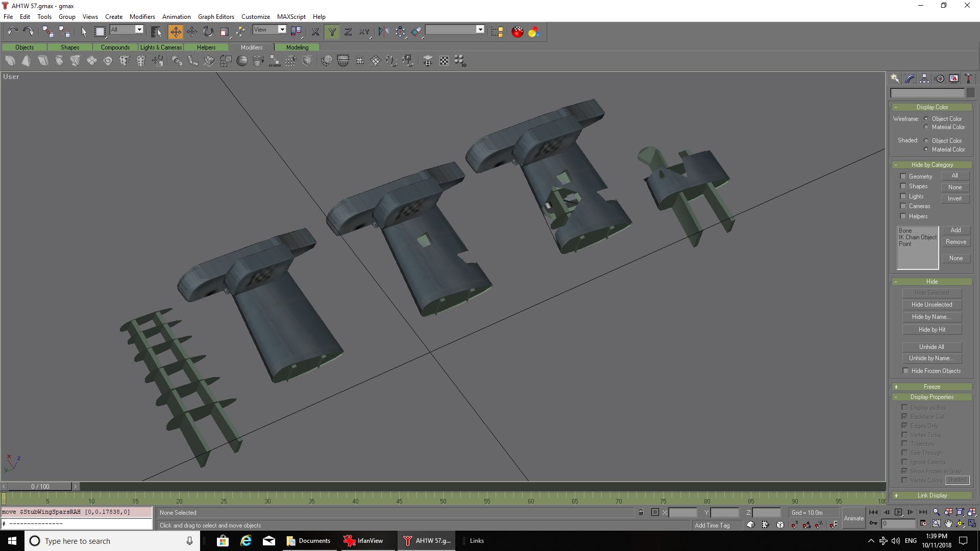Click the 0 / 100 time slider

(x=40, y=487)
